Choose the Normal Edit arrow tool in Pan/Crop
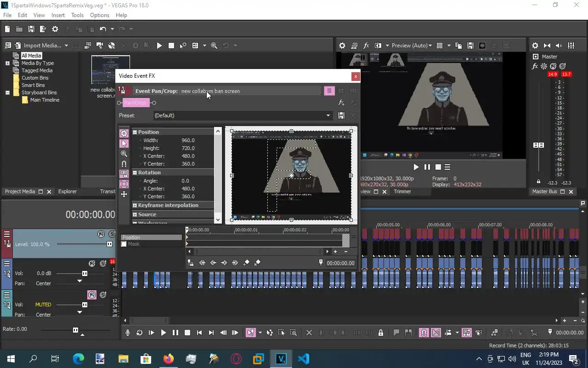This screenshot has width=588, height=368. (124, 144)
